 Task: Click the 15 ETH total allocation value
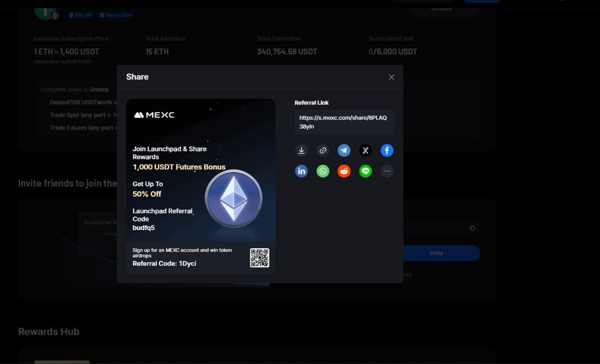click(x=157, y=52)
